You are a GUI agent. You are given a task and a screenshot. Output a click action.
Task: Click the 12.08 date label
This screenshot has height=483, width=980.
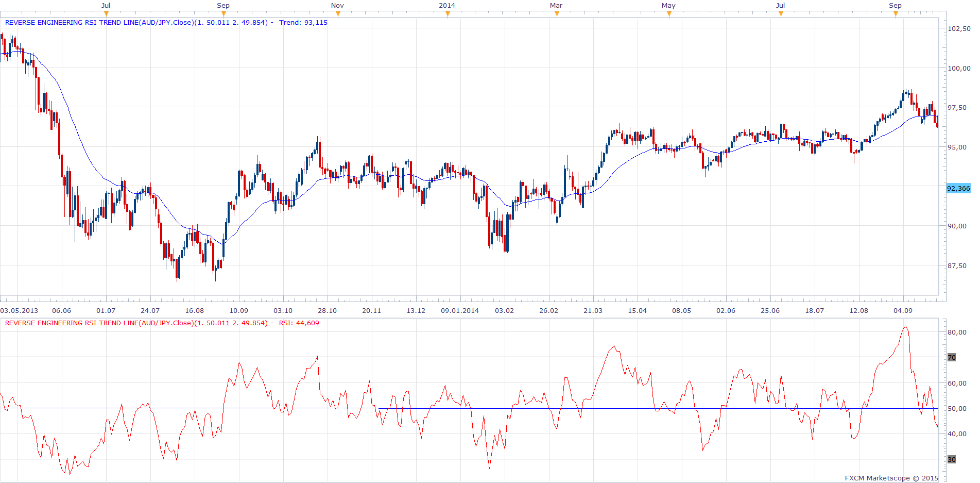point(859,310)
